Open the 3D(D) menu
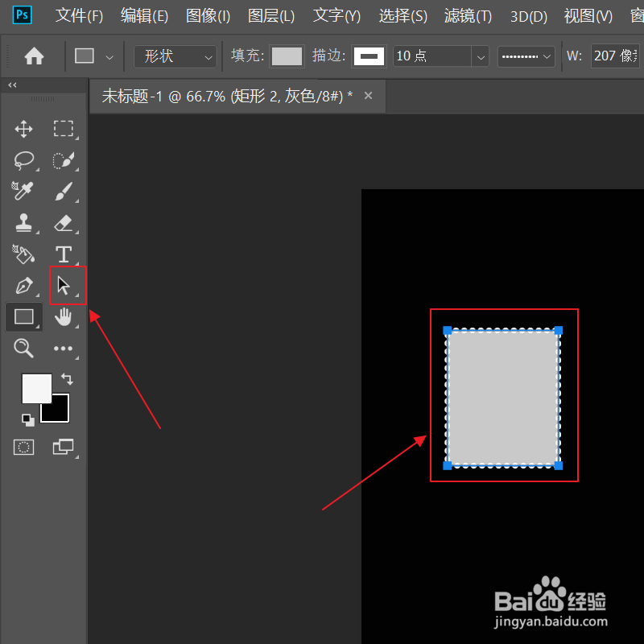Viewport: 644px width, 644px height. click(x=529, y=17)
